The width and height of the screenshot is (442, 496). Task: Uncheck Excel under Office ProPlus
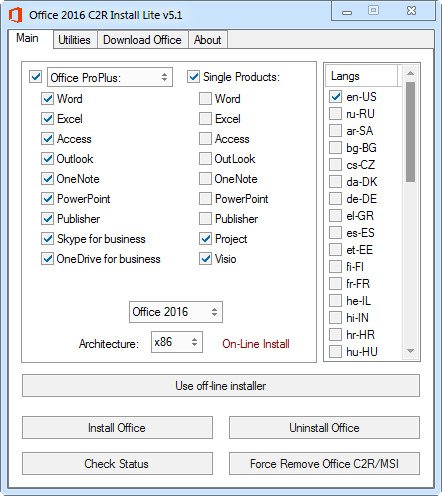(47, 119)
